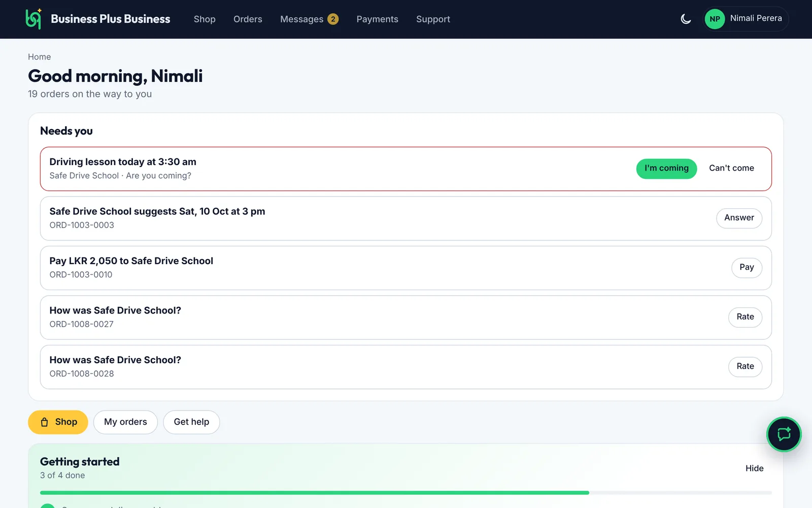Click the ORD-1003-0010 order number
The width and height of the screenshot is (812, 508).
click(81, 275)
